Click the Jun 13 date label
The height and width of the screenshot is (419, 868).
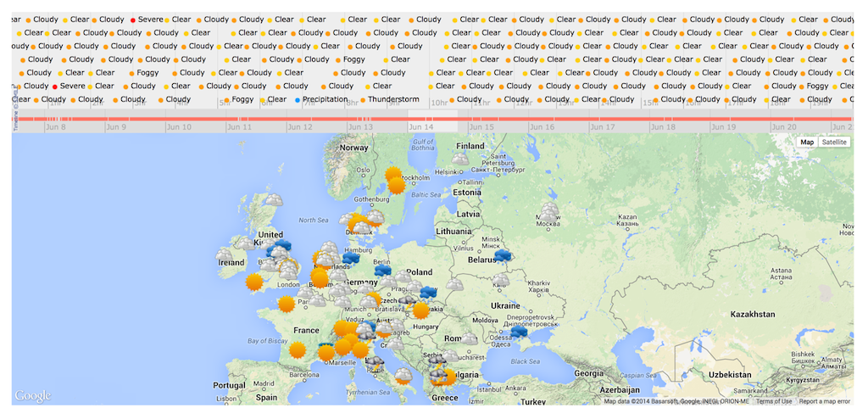click(359, 127)
